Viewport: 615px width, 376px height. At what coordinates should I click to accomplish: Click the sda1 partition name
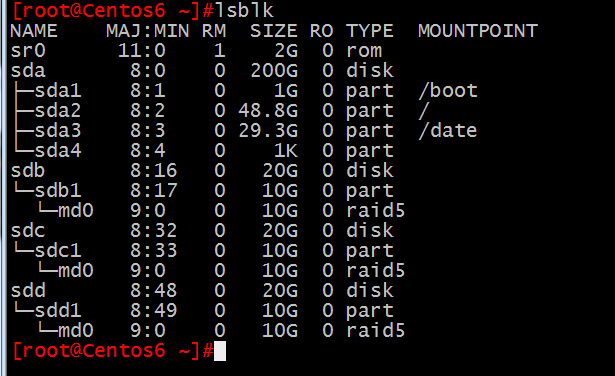pyautogui.click(x=58, y=91)
